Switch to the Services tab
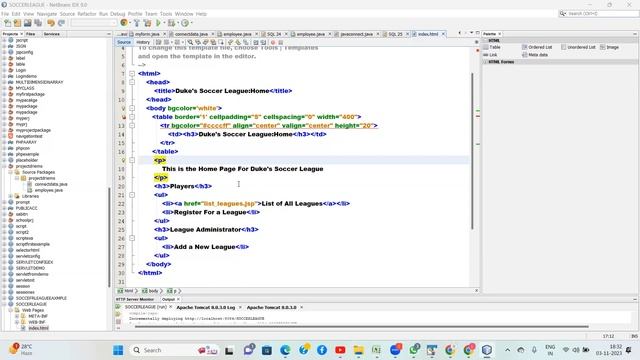Image resolution: width=640 pixels, height=360 pixels. pyautogui.click(x=52, y=34)
